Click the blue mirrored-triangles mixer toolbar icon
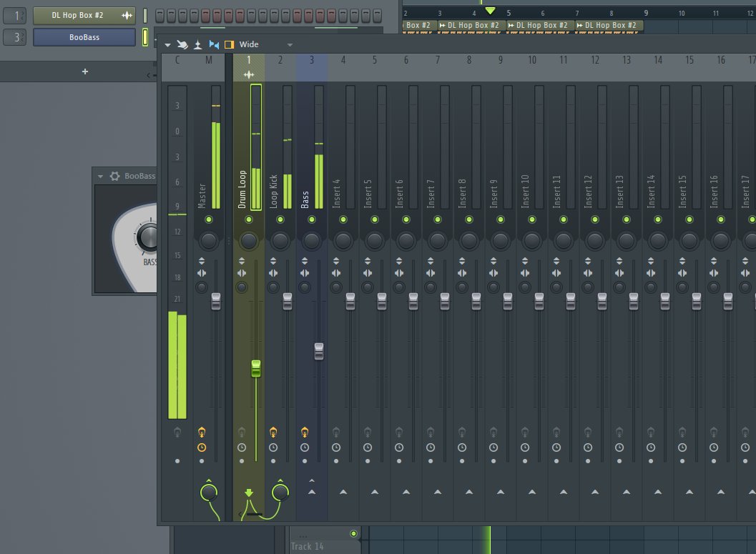 pos(214,45)
